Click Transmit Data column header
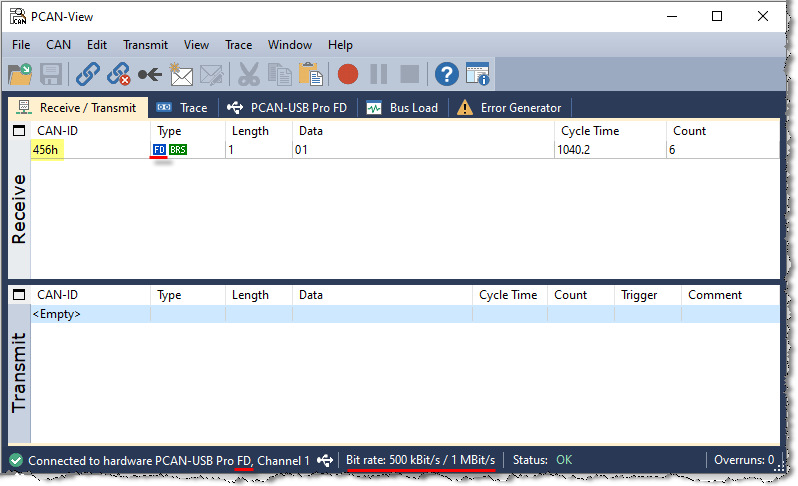The height and width of the screenshot is (486, 798). tap(382, 295)
